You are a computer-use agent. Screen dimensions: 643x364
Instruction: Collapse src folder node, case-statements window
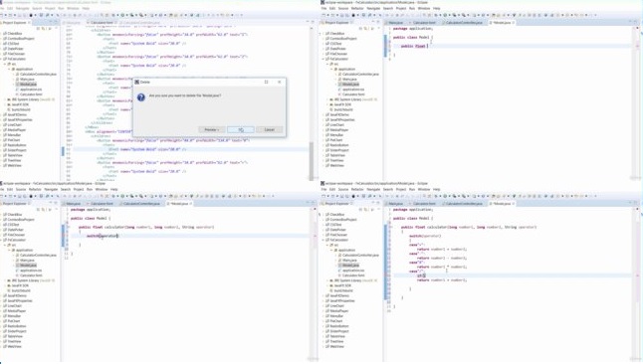(x=327, y=245)
